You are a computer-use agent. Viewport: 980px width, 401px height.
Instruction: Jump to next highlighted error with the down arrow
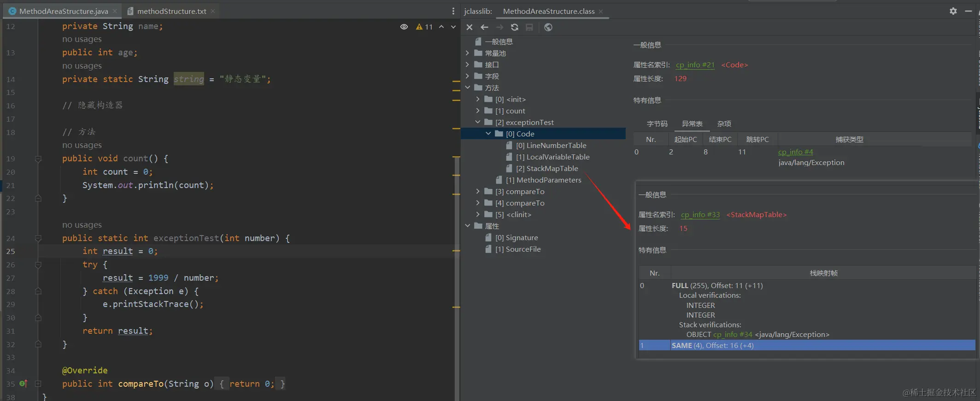click(453, 27)
